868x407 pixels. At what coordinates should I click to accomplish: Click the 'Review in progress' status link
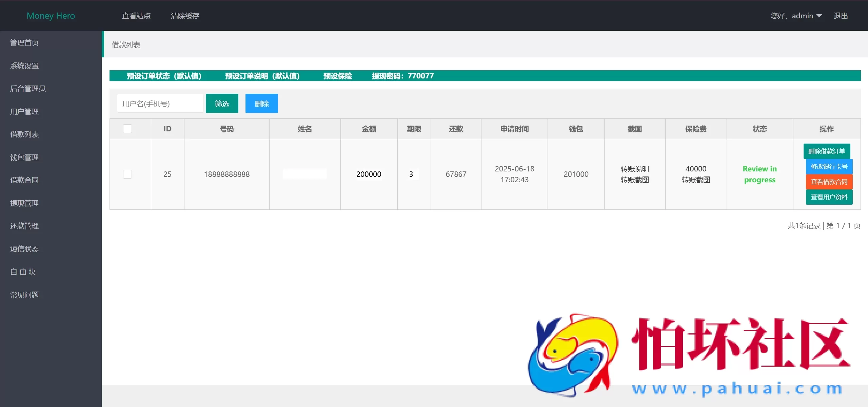(760, 174)
